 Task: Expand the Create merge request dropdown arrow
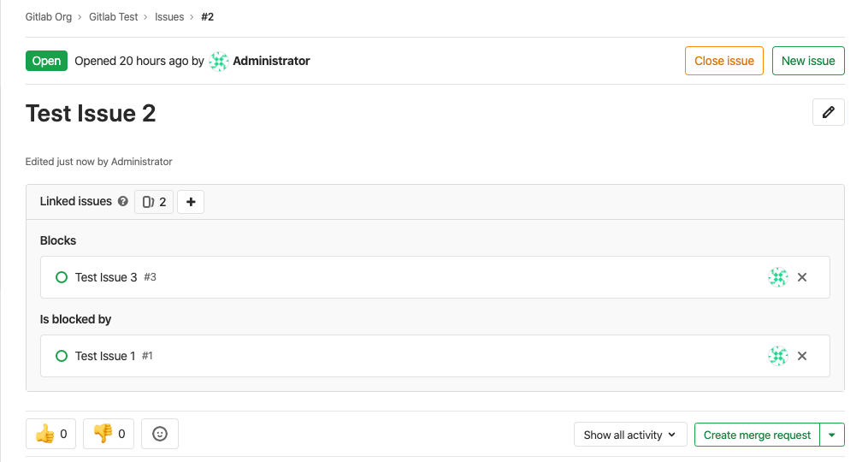[832, 435]
